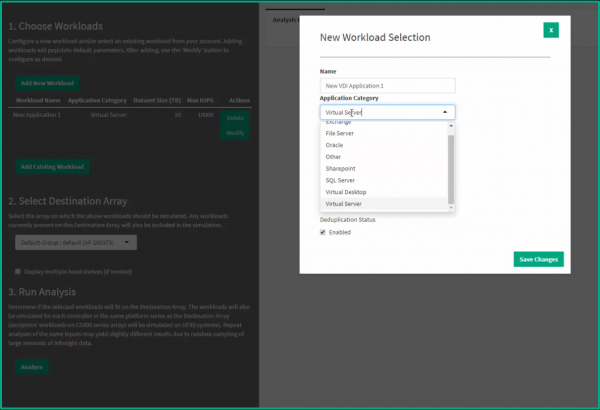600x410 pixels.
Task: Delete the New Application 1 workload
Action: click(235, 119)
